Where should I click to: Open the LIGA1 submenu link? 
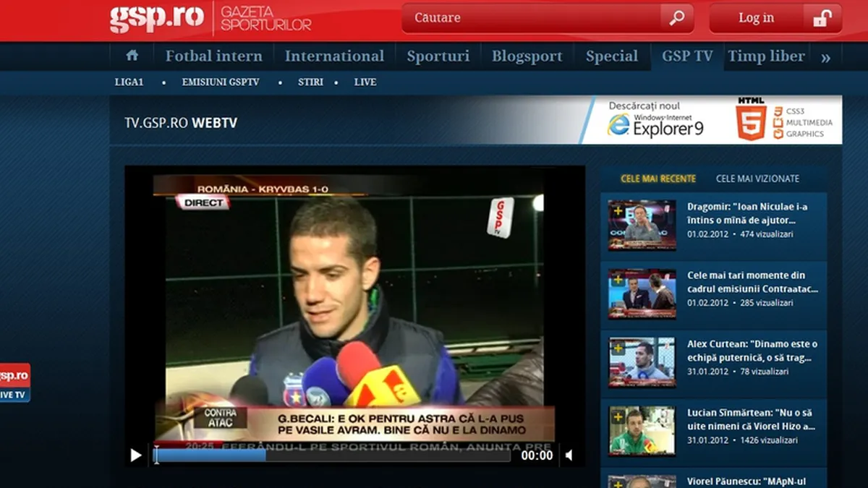tap(129, 82)
